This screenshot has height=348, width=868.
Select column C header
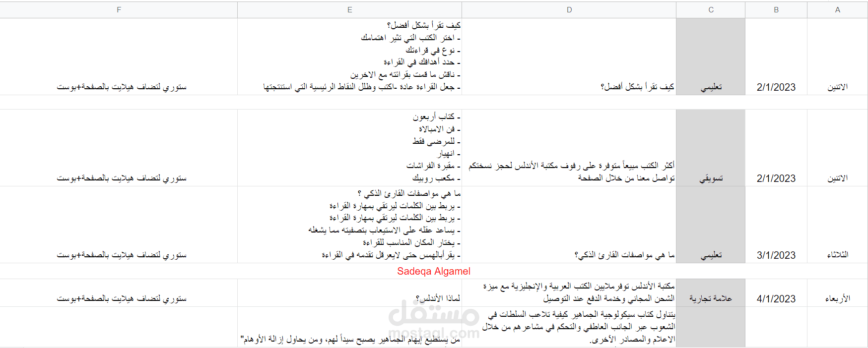click(x=711, y=10)
